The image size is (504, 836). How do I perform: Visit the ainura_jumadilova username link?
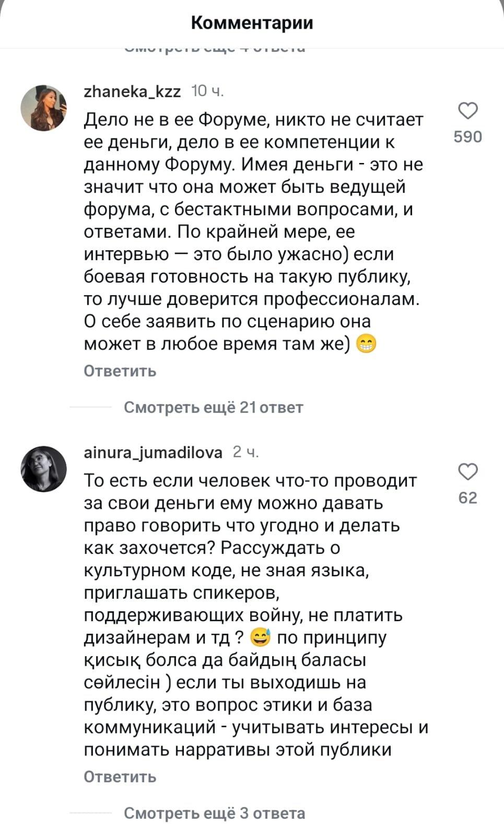click(153, 452)
